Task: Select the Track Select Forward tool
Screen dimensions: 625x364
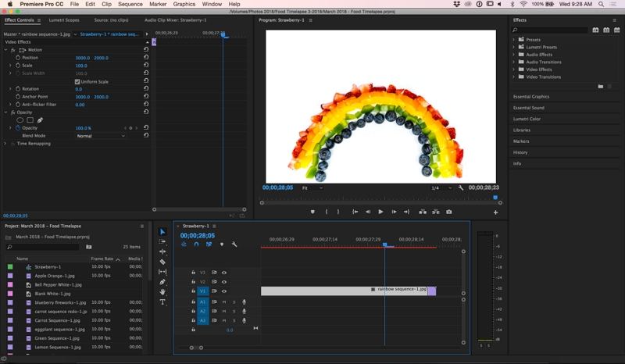Action: (162, 241)
